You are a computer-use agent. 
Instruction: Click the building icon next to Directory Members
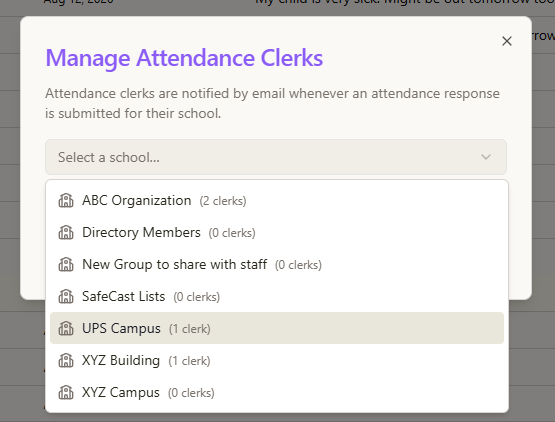(66, 233)
